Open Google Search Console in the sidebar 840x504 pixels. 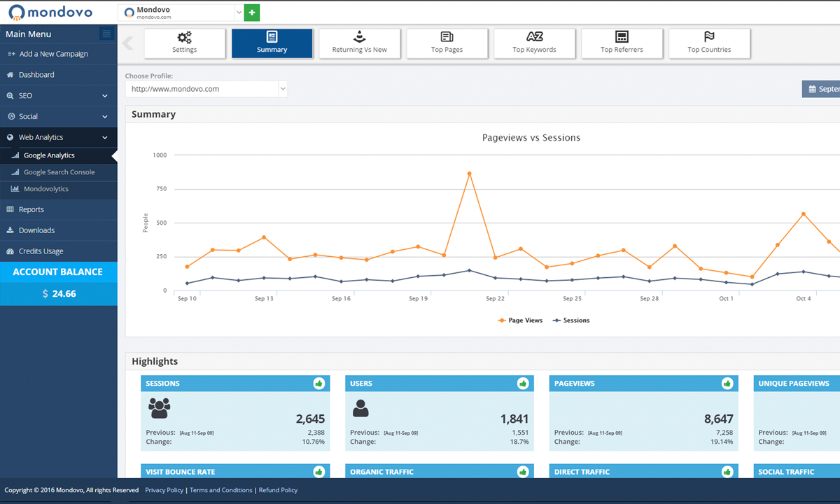click(59, 172)
